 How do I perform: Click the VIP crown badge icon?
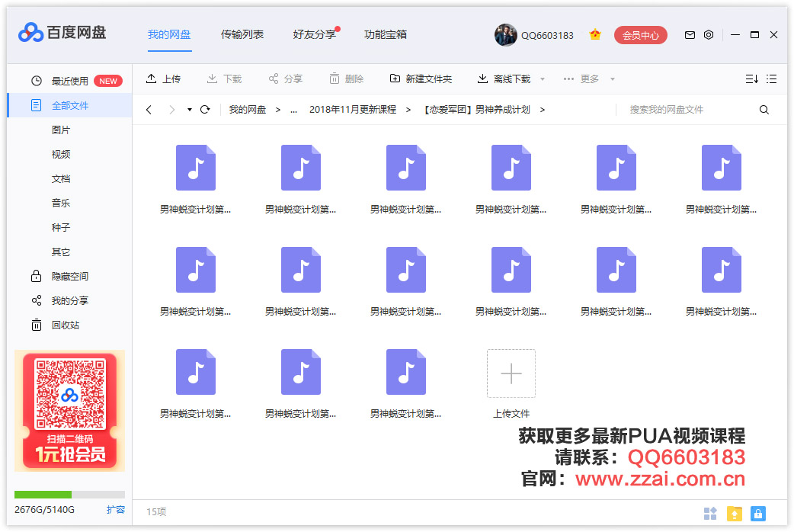(595, 34)
